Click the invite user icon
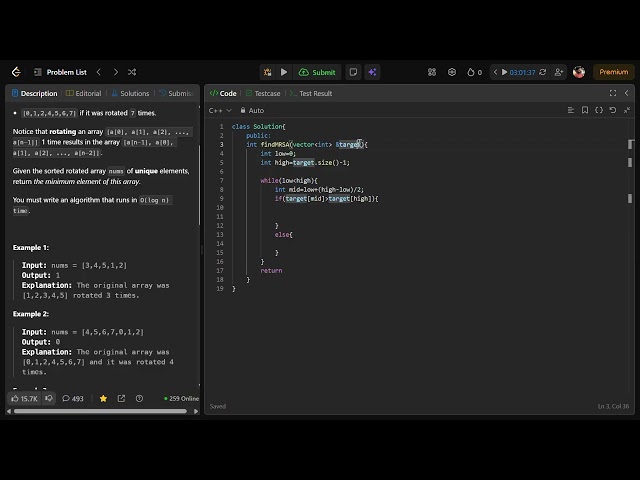640x480 pixels. (558, 72)
